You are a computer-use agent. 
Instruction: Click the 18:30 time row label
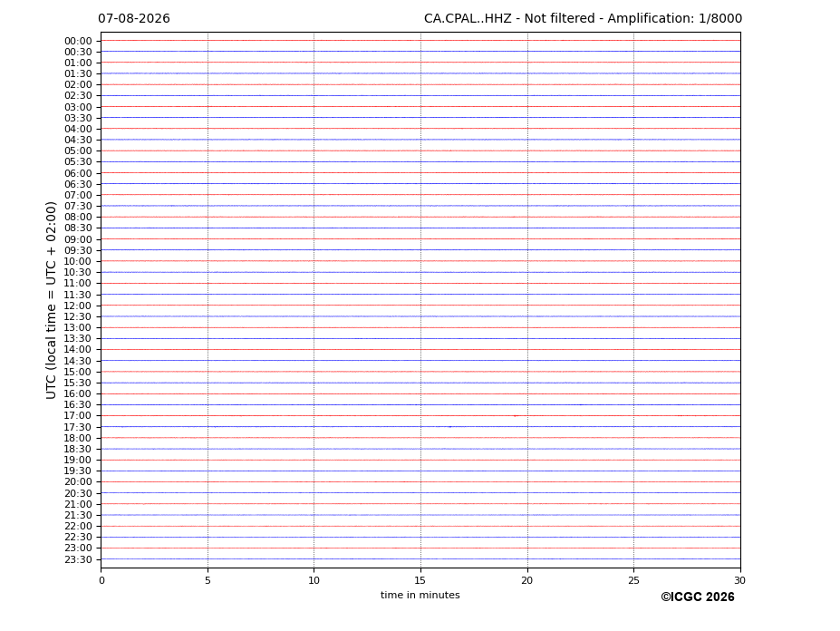[x=78, y=450]
